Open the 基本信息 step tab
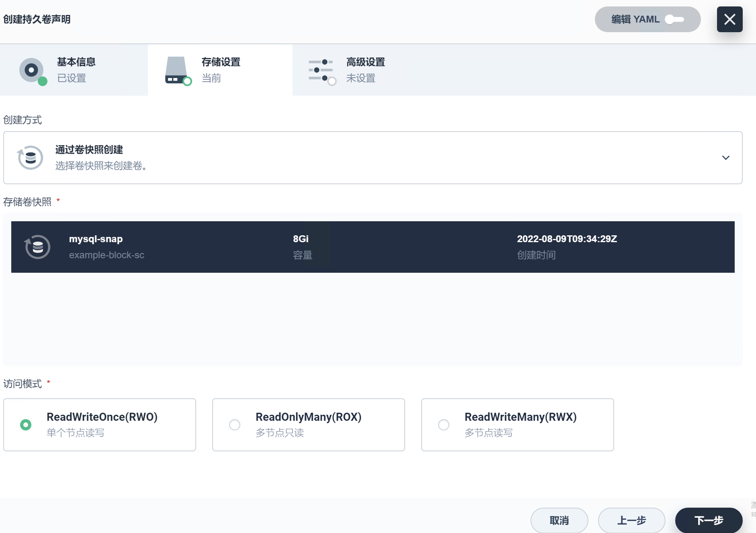The height and width of the screenshot is (533, 756). click(x=74, y=70)
